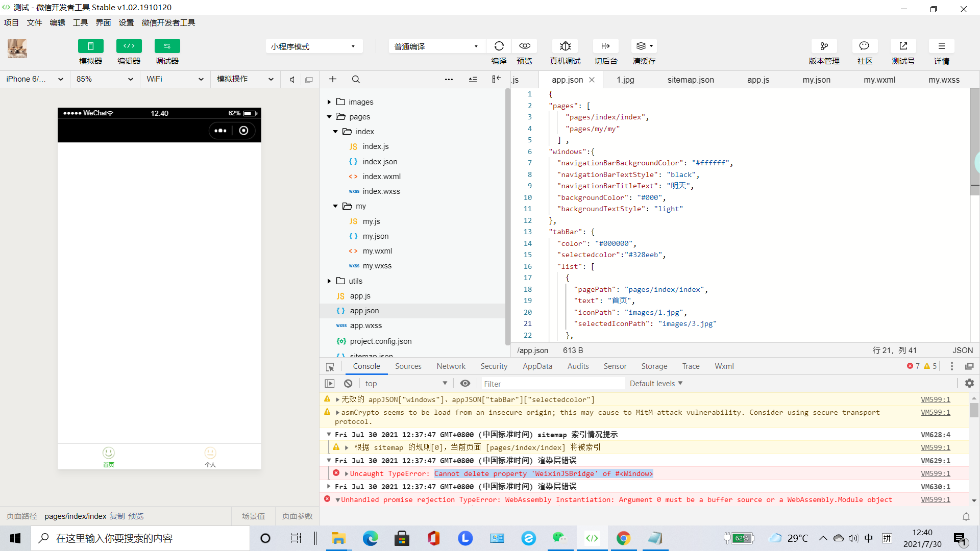Screen dimensions: 980x551
Task: Click the clear console icon
Action: pos(348,384)
